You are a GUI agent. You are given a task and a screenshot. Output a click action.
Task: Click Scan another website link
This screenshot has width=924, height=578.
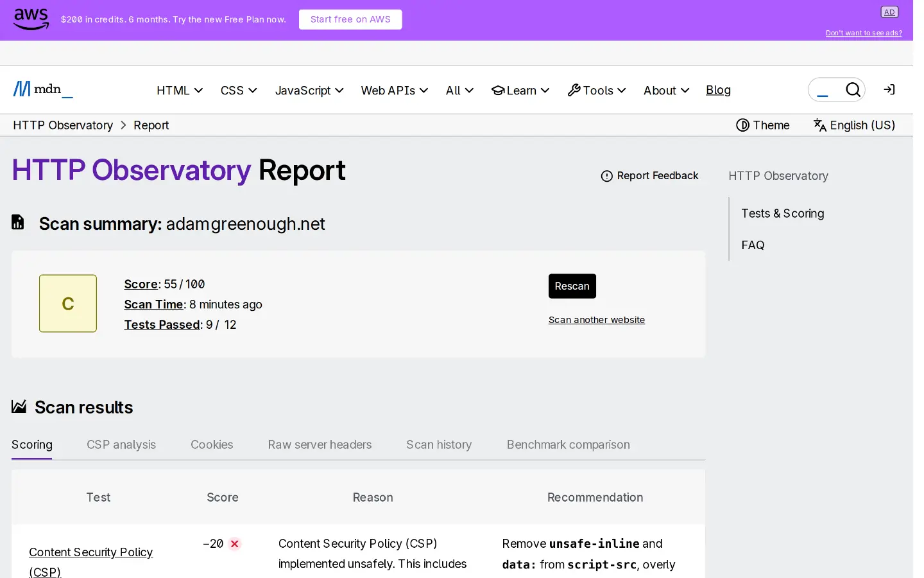597,320
